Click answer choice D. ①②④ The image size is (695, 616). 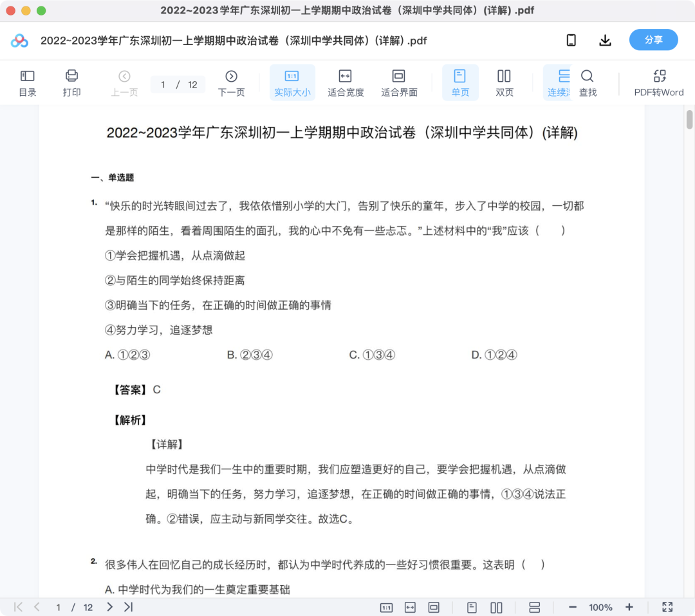point(494,355)
